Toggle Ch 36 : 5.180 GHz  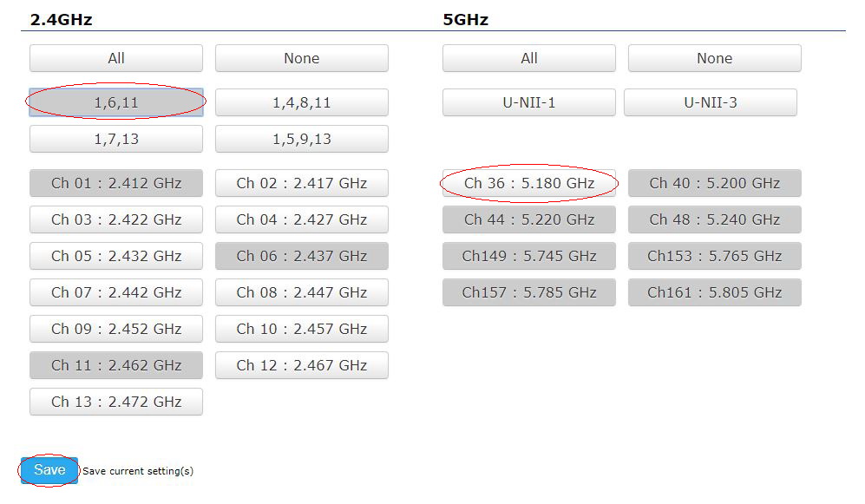[x=529, y=183]
